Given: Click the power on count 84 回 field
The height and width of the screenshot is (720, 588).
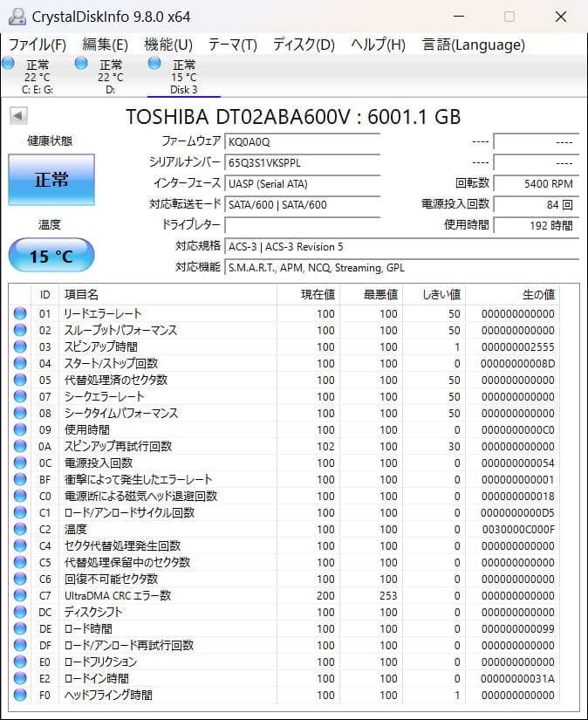Looking at the screenshot, I should 537,204.
